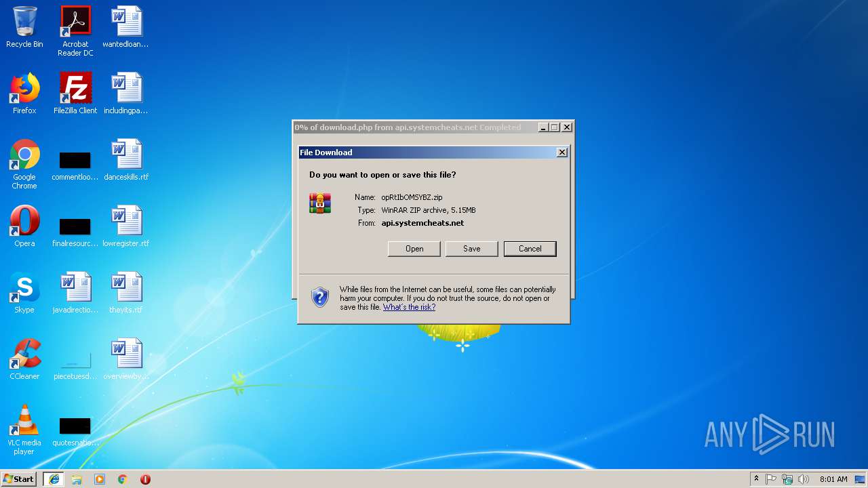Open the Skype desktop shortcut
Viewport: 868px width, 488px height.
coord(24,293)
